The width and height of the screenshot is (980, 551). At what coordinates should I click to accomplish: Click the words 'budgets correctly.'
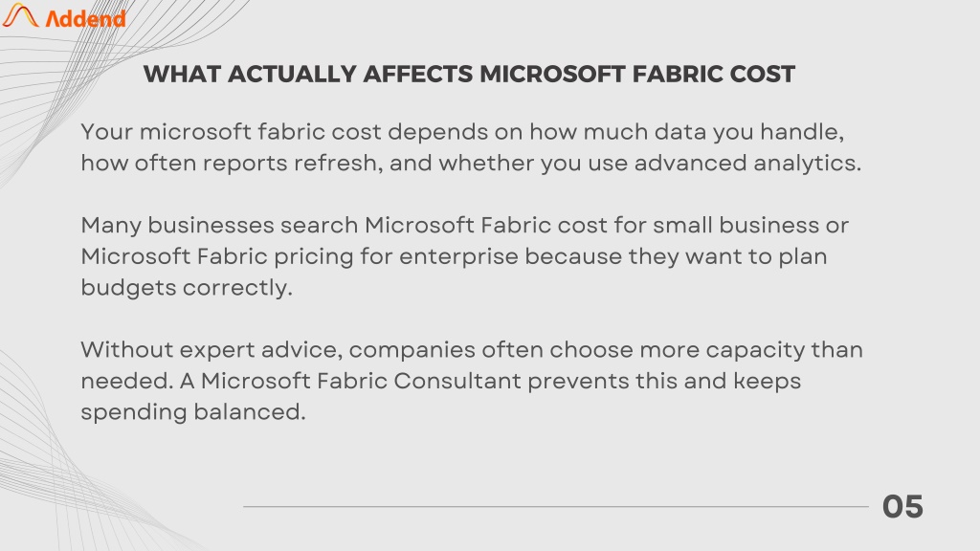click(187, 288)
